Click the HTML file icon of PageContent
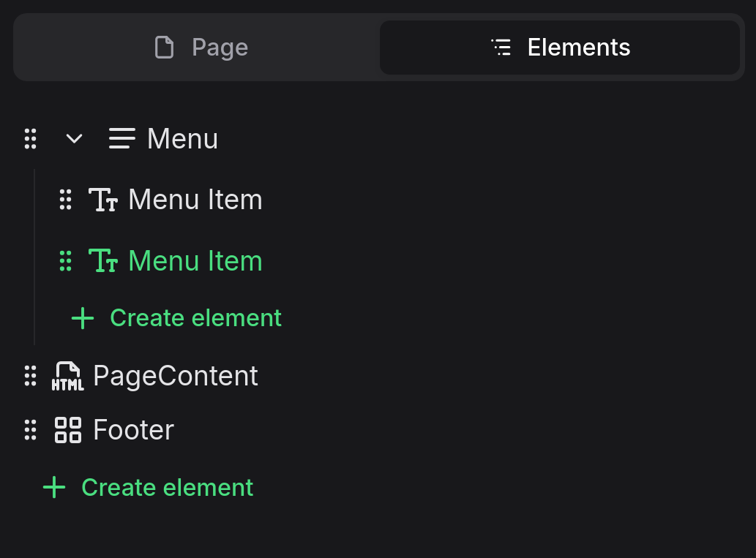Screen dimensions: 756x558 click(68, 376)
